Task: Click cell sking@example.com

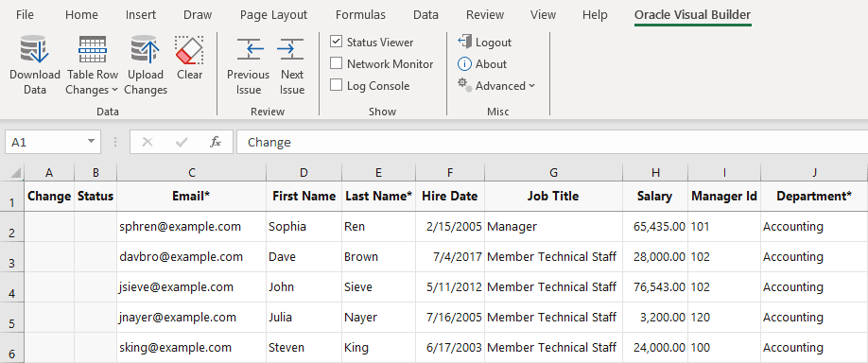Action: [192, 348]
